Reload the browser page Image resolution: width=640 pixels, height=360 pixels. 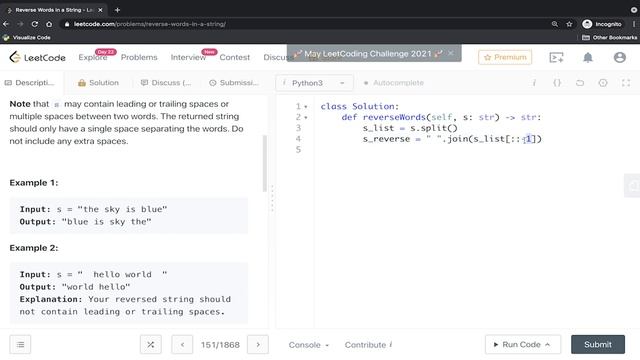pyautogui.click(x=35, y=24)
